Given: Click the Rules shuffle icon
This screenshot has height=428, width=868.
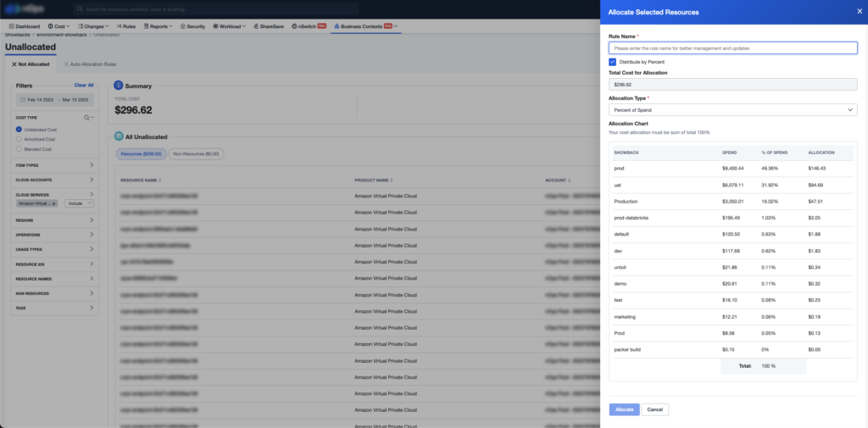Looking at the screenshot, I should point(119,26).
